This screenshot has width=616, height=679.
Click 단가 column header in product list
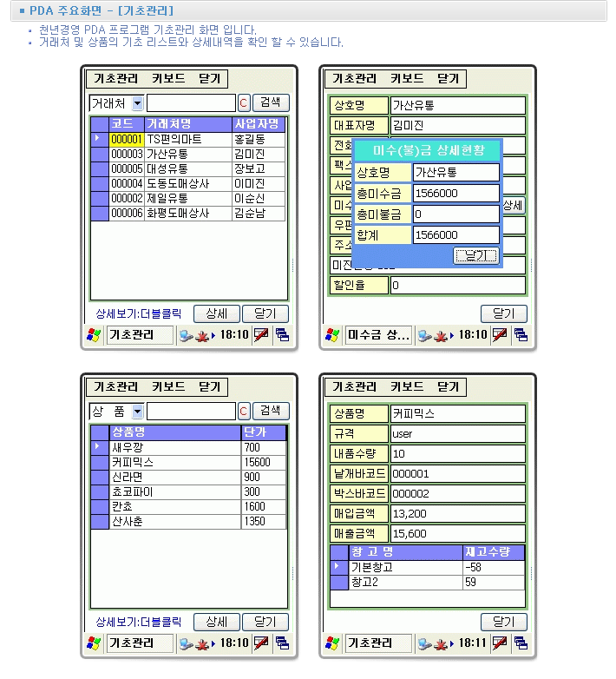tap(264, 432)
